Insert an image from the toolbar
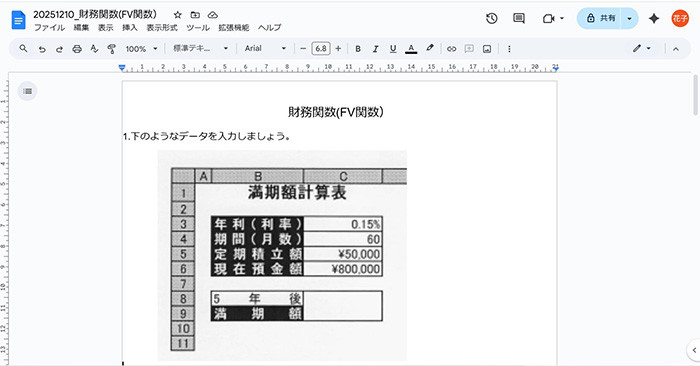This screenshot has height=366, width=700. [x=487, y=49]
